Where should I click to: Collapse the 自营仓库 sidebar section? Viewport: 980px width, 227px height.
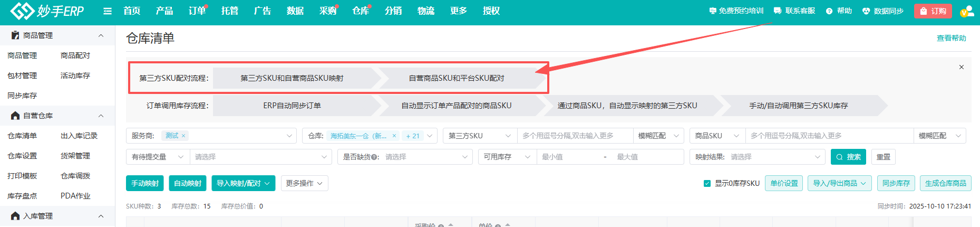pyautogui.click(x=101, y=116)
